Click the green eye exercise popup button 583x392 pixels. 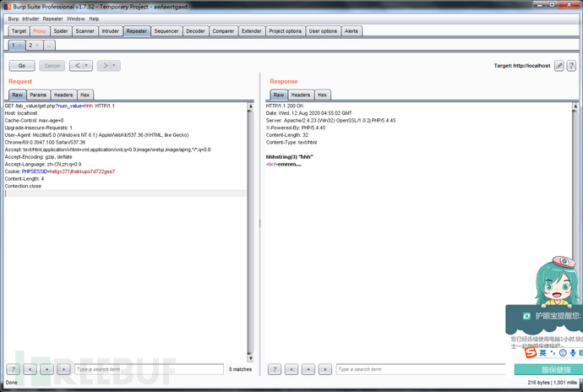tap(548, 370)
